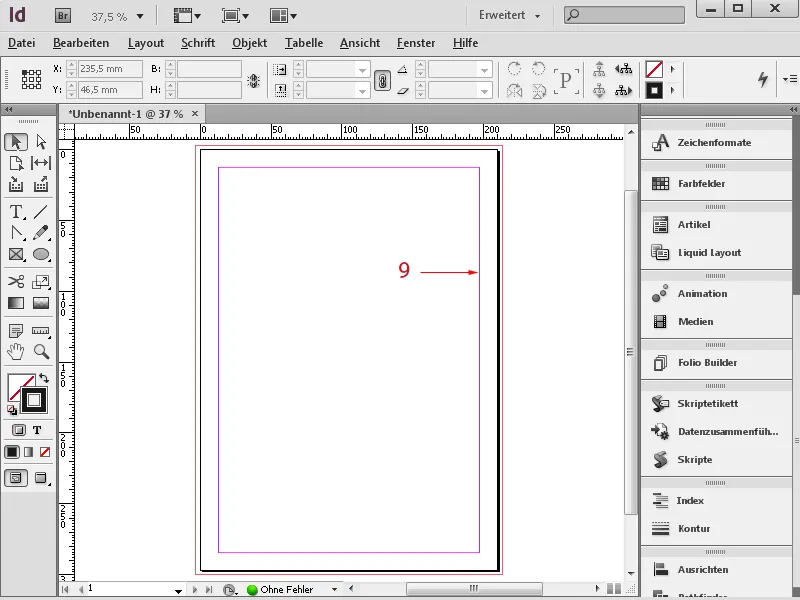The image size is (800, 600).
Task: Click the fill swatch in control bar
Action: coord(654,69)
